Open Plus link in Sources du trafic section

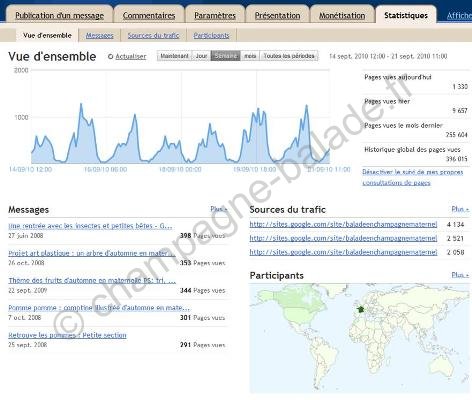(x=460, y=209)
